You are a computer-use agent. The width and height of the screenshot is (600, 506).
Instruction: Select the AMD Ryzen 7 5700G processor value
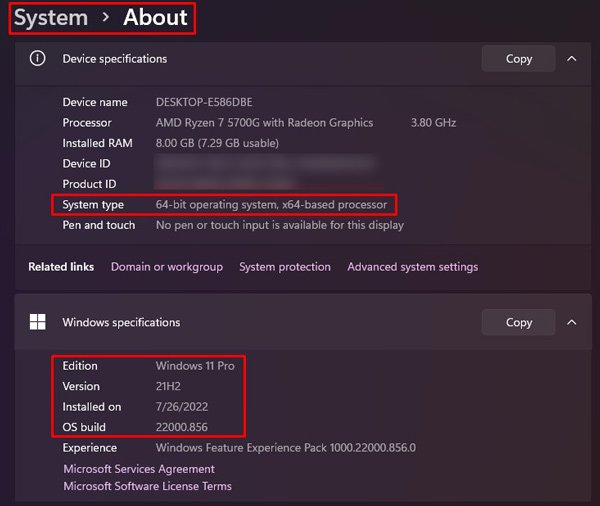click(x=264, y=122)
